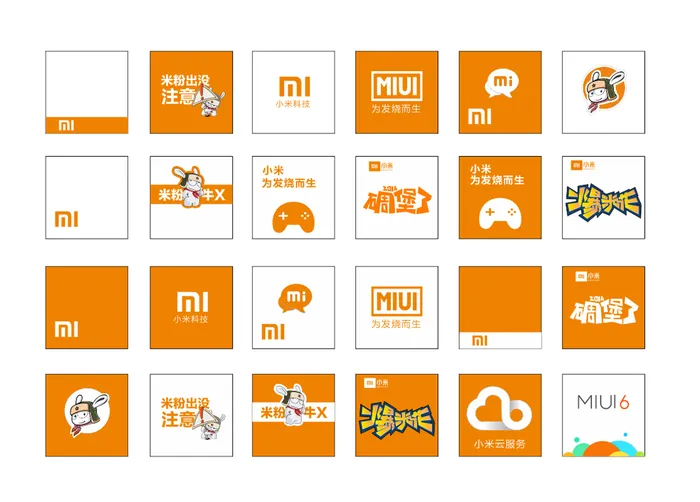Screen dimensions: 700x502
Task: Select the white 米粉出没注意 rabbit tile
Action: [x=191, y=415]
